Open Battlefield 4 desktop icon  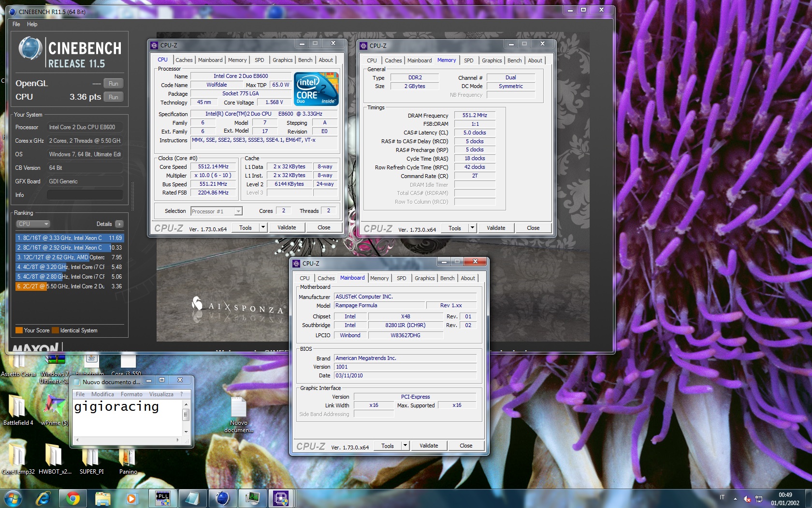coord(18,410)
